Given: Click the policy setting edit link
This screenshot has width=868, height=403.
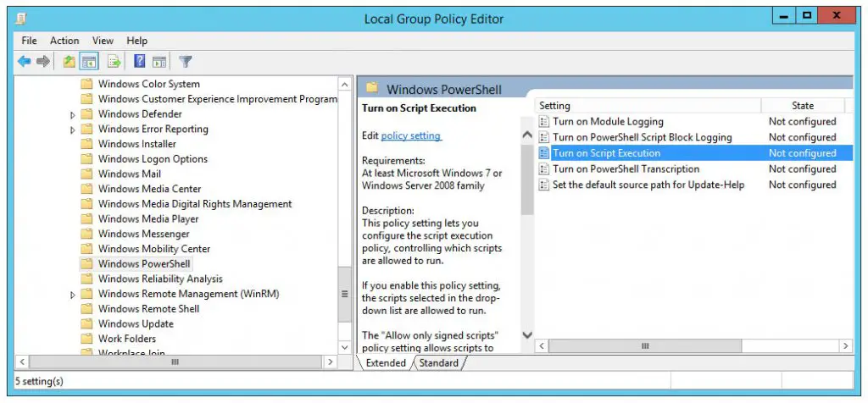Looking at the screenshot, I should coord(411,135).
